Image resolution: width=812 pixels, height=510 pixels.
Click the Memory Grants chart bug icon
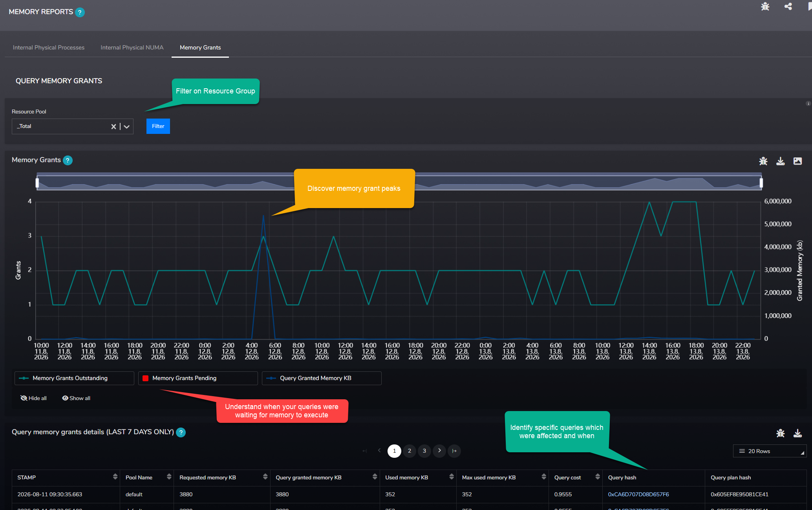[x=763, y=161]
